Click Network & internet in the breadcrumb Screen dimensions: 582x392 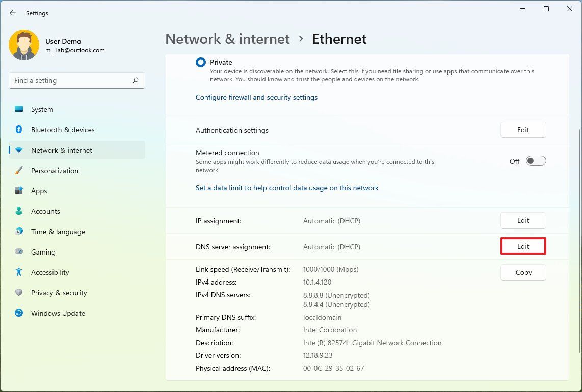click(x=227, y=39)
